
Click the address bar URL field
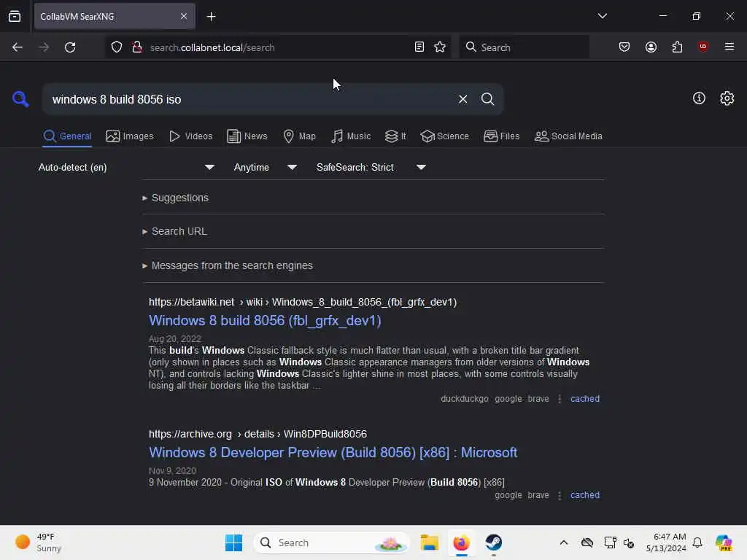coord(279,47)
